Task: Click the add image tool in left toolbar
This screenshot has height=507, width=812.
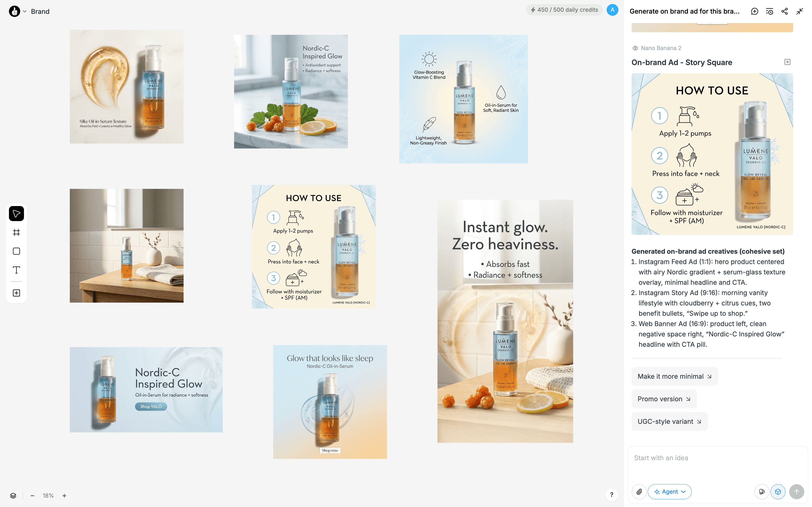Action: click(16, 293)
